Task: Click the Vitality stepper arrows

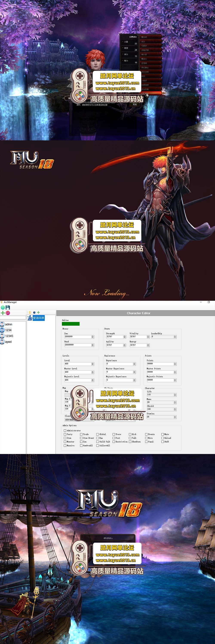Action: [x=148, y=337]
